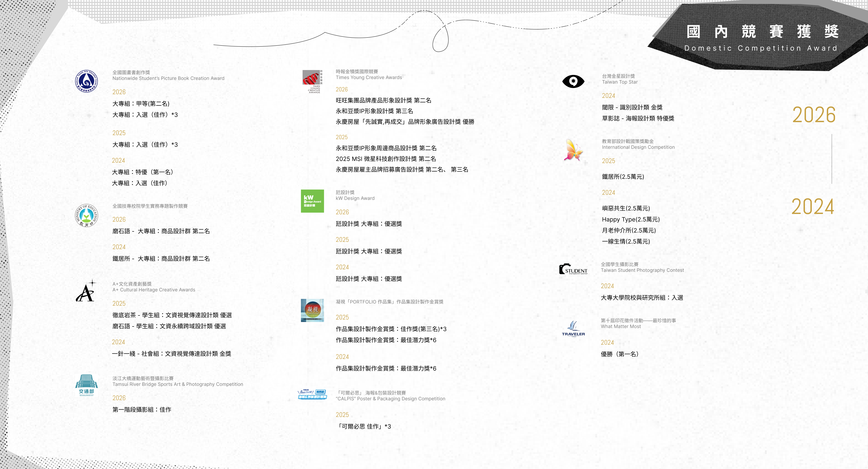Click the Ministry of Education round emblem
The height and width of the screenshot is (469, 868).
(x=87, y=215)
